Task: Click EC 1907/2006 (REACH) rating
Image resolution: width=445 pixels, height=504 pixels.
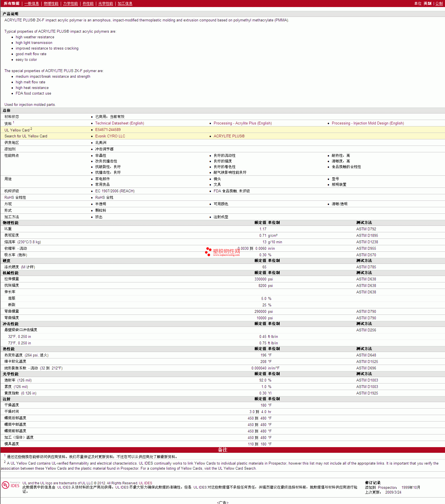Action: (x=115, y=191)
